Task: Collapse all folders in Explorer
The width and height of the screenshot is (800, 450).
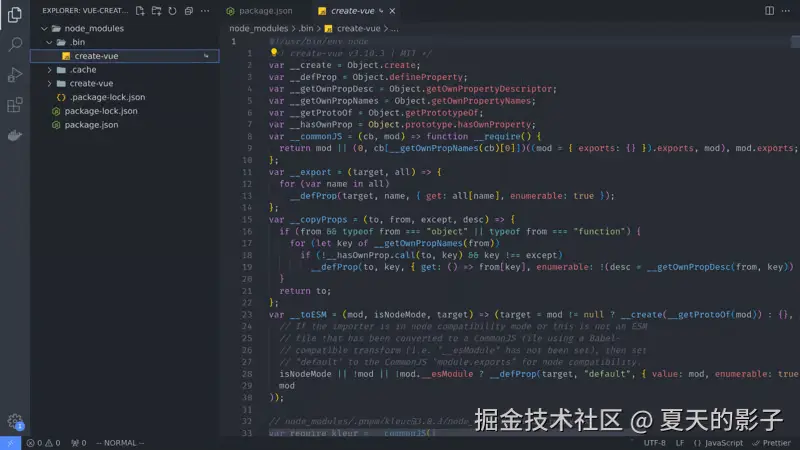Action: click(189, 11)
